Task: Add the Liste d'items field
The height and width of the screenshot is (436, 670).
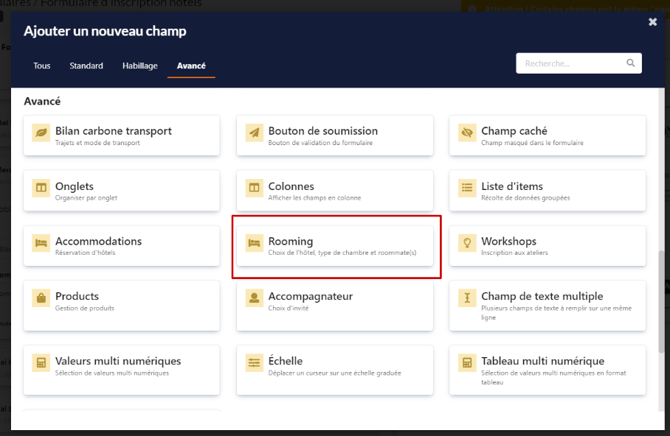Action: 547,190
